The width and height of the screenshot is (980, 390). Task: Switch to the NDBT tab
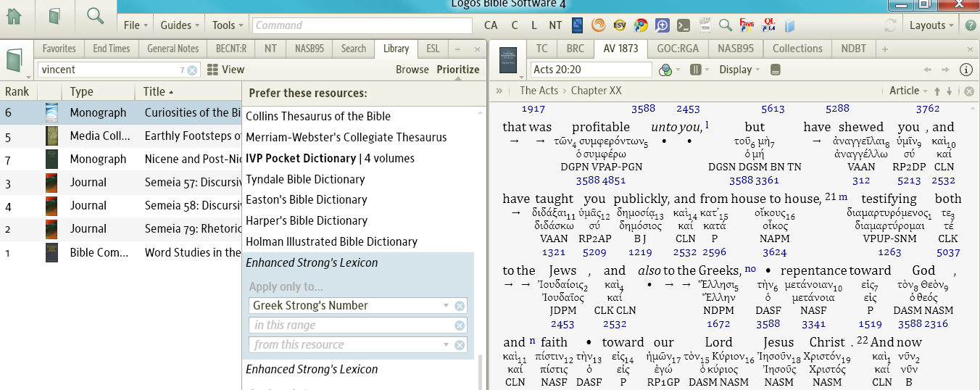pyautogui.click(x=853, y=49)
